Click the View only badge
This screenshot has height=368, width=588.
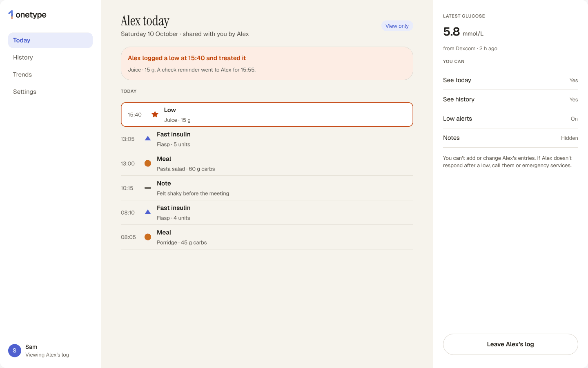click(x=397, y=26)
